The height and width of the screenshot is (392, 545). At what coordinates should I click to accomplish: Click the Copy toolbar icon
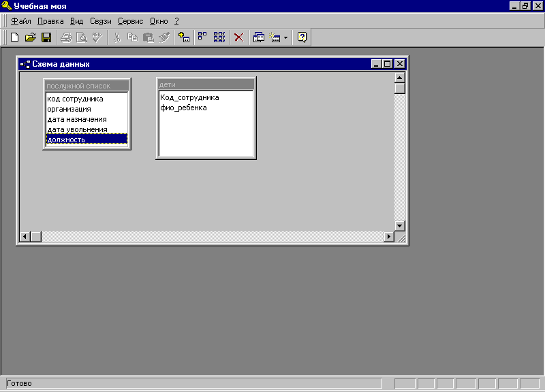pos(132,37)
